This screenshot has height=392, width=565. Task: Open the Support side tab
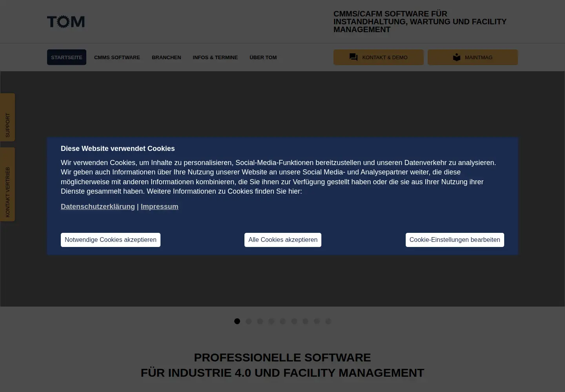click(7, 117)
